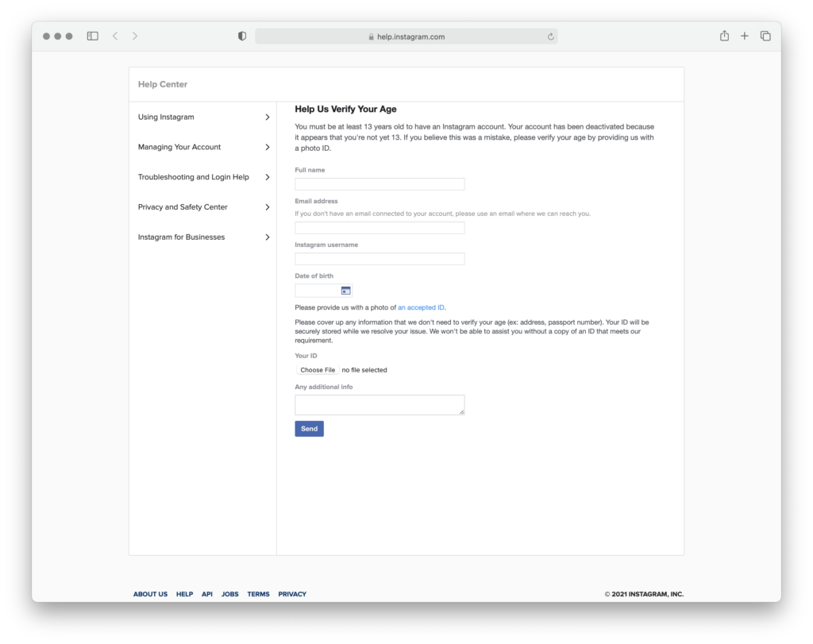The image size is (813, 644).
Task: Click the padlock icon in address bar
Action: point(372,37)
